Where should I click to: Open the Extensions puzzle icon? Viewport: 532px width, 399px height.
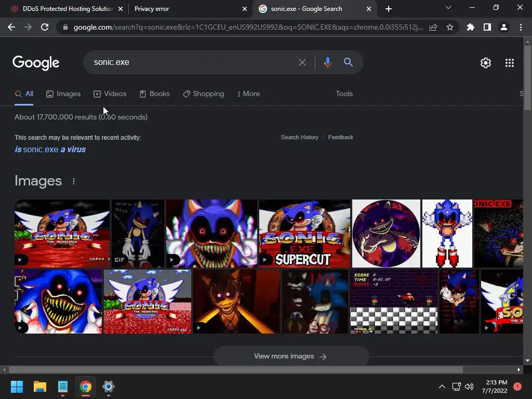click(x=470, y=27)
